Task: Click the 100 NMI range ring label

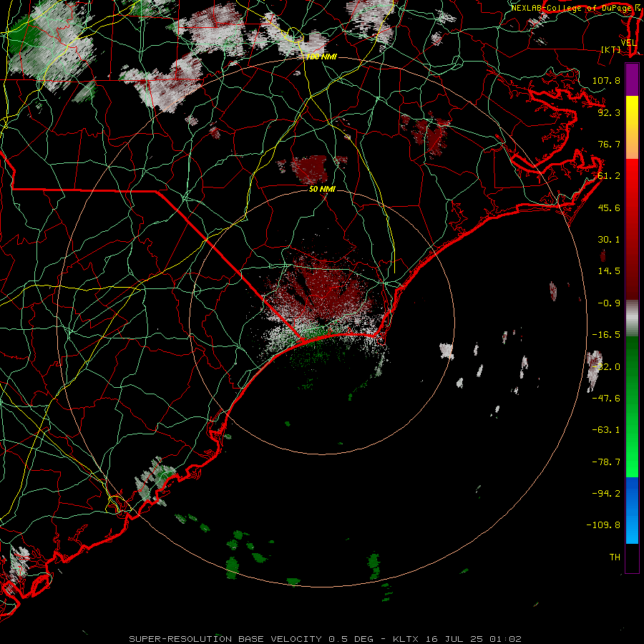Action: (321, 57)
